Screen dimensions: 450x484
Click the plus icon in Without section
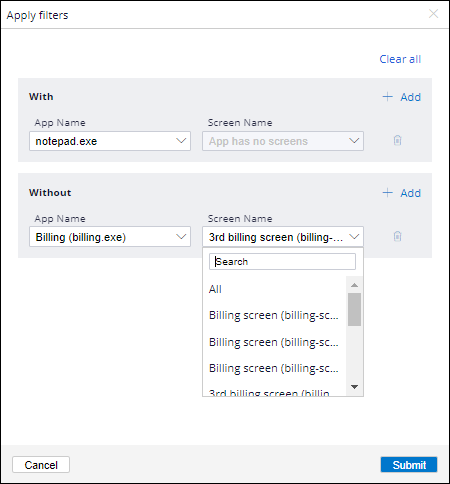pos(387,193)
